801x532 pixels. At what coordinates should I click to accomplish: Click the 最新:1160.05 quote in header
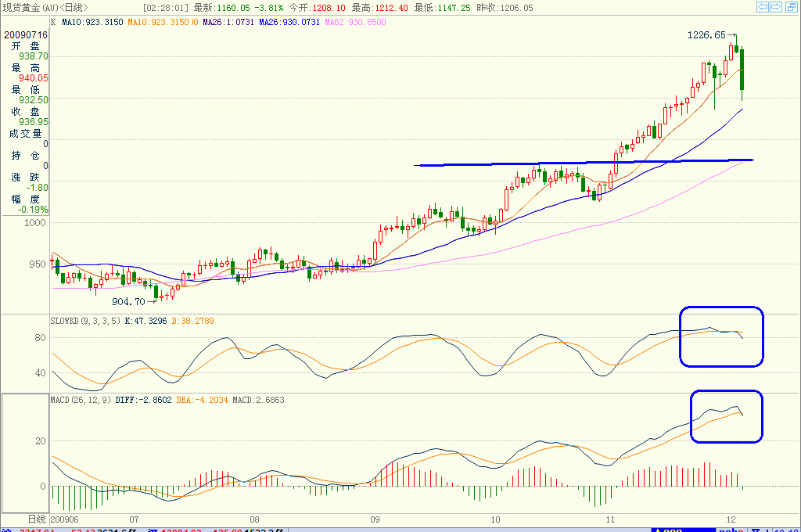221,8
